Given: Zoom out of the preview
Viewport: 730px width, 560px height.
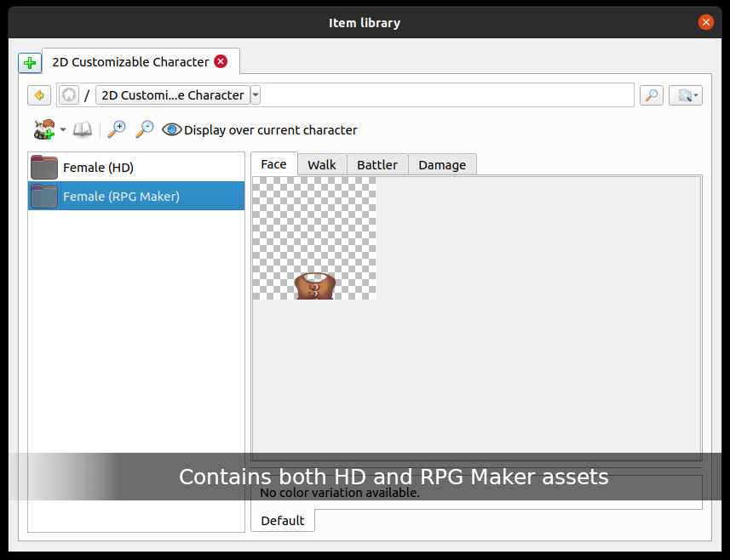Looking at the screenshot, I should coord(144,129).
